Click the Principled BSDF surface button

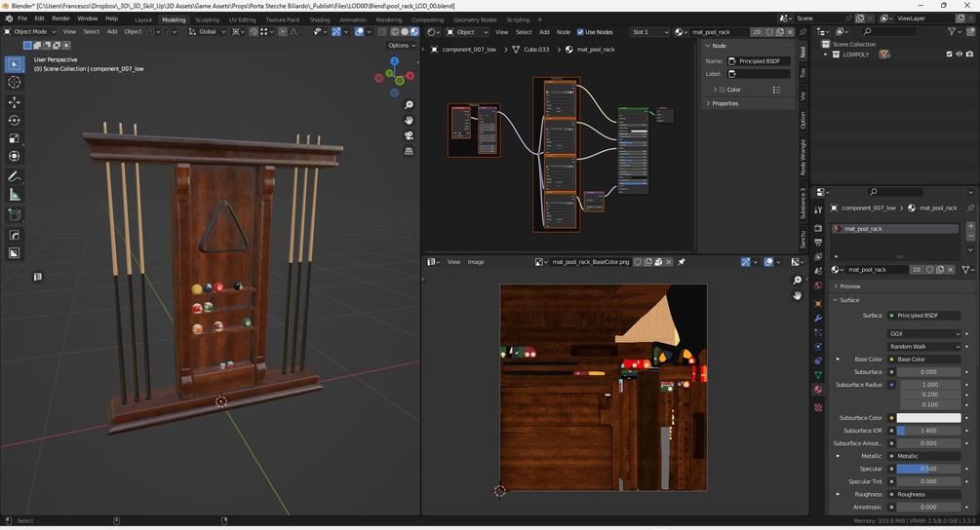click(x=924, y=316)
